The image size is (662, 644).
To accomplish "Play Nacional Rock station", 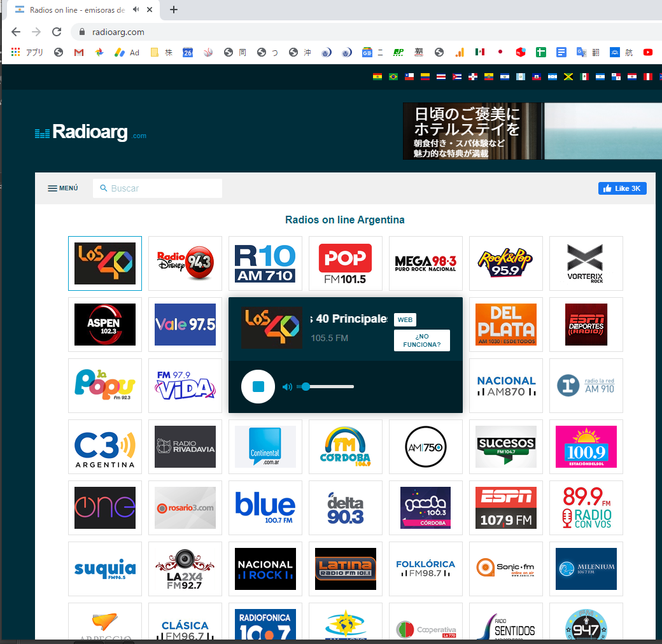I will point(265,569).
